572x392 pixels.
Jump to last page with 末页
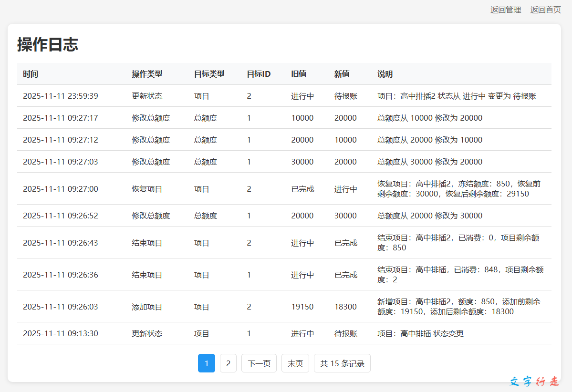pyautogui.click(x=295, y=363)
